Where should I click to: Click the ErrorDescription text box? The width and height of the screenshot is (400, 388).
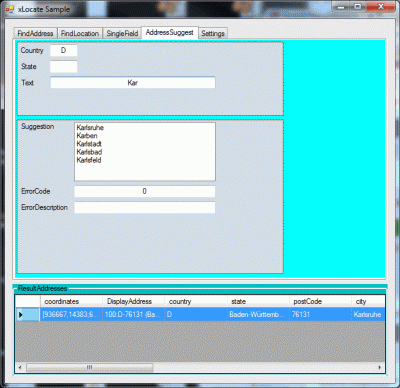[144, 207]
